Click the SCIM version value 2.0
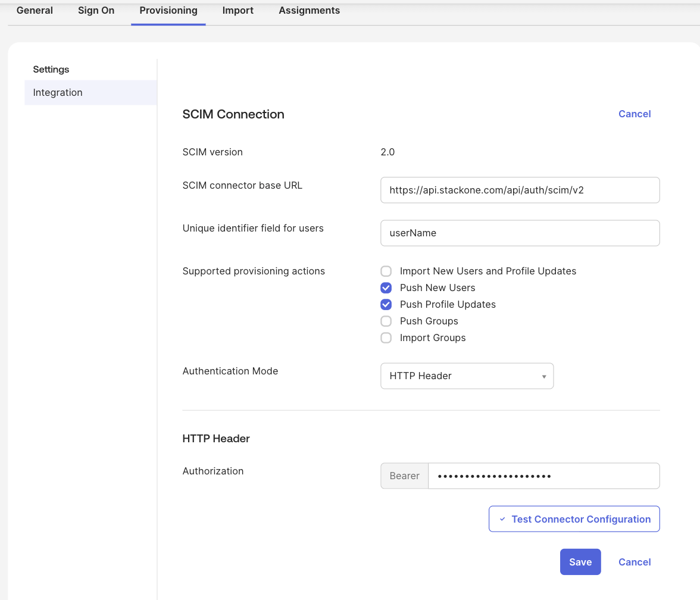 (x=387, y=152)
